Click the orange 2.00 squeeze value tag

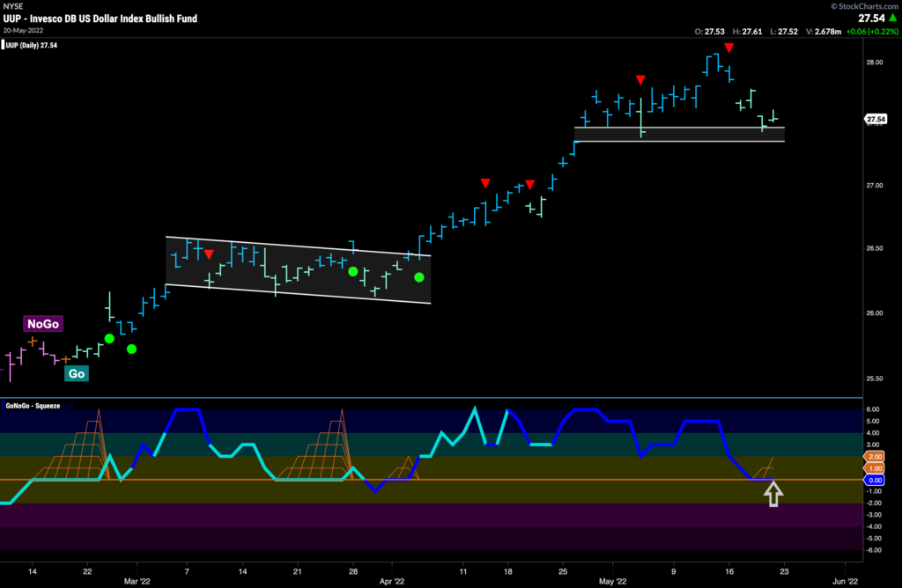click(875, 456)
